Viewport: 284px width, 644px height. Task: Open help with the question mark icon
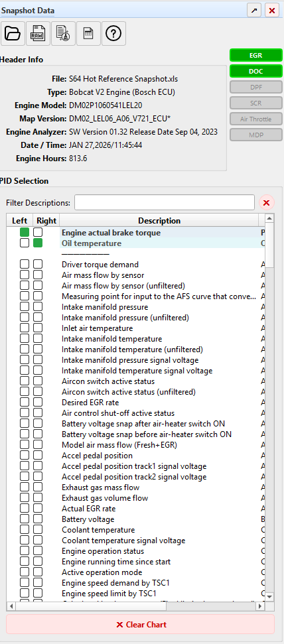(x=113, y=33)
